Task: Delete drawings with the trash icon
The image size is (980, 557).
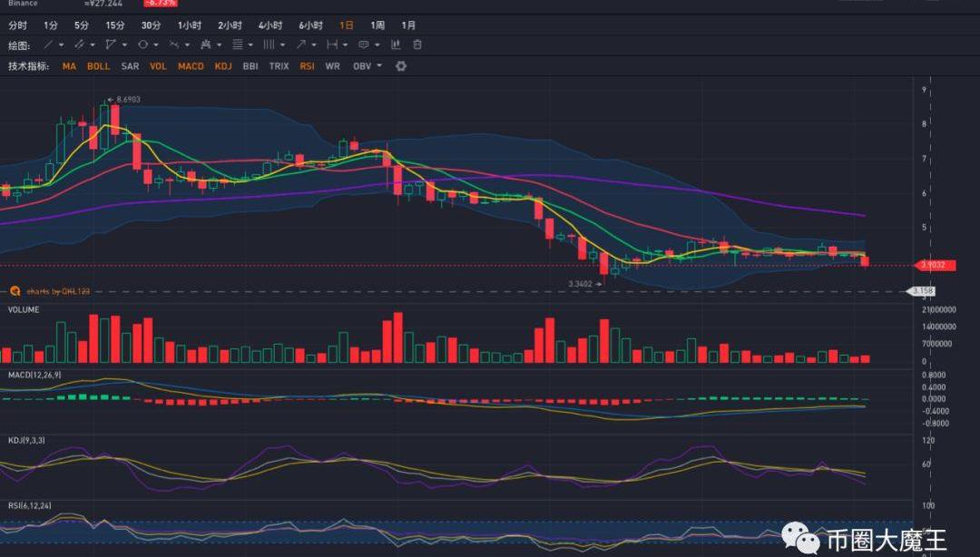Action: point(417,44)
